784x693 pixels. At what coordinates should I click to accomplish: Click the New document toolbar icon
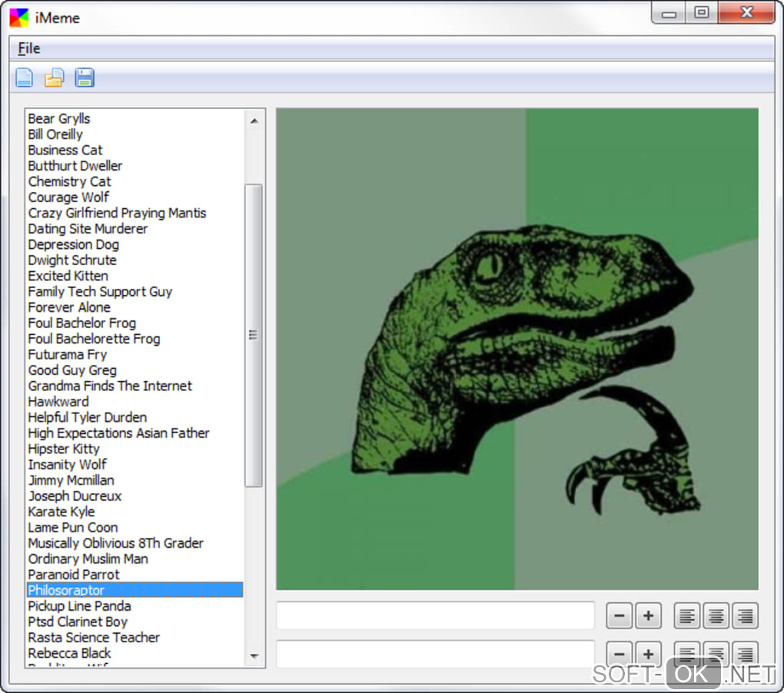tap(24, 78)
